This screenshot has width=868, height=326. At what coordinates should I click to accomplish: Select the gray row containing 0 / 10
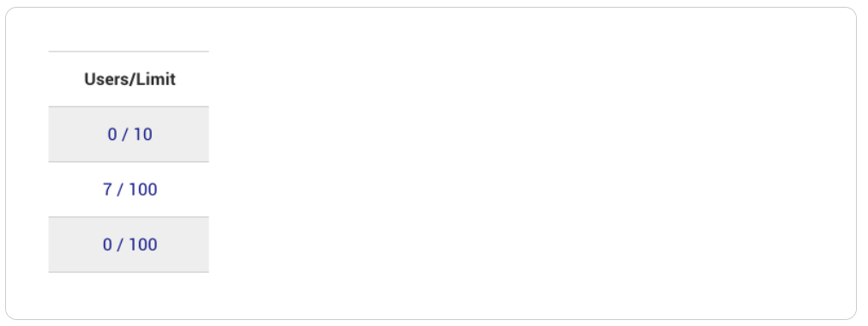129,135
